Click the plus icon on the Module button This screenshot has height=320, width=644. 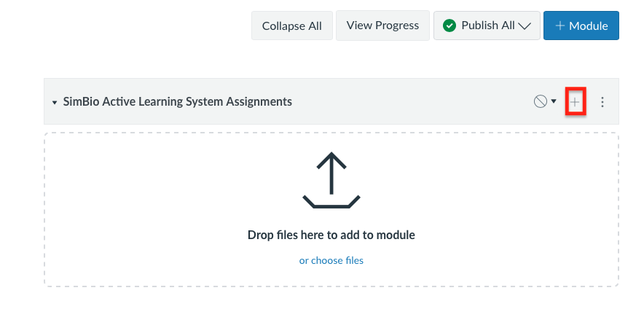point(560,26)
